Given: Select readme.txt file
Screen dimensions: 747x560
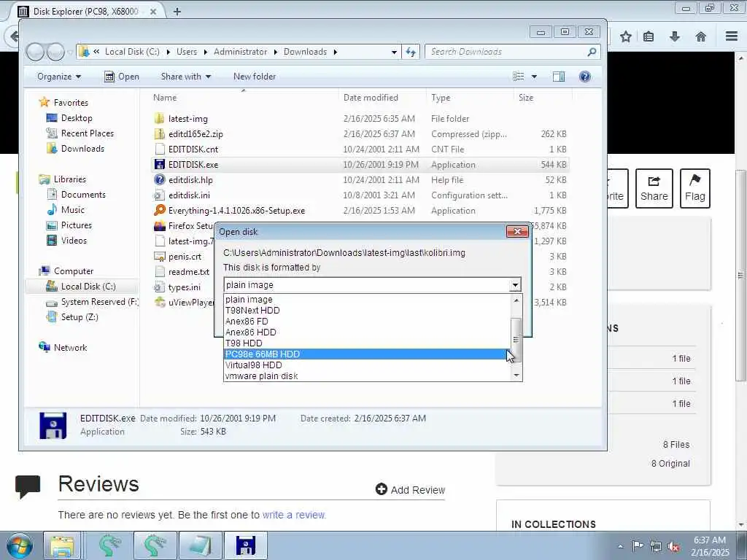Looking at the screenshot, I should coord(189,272).
